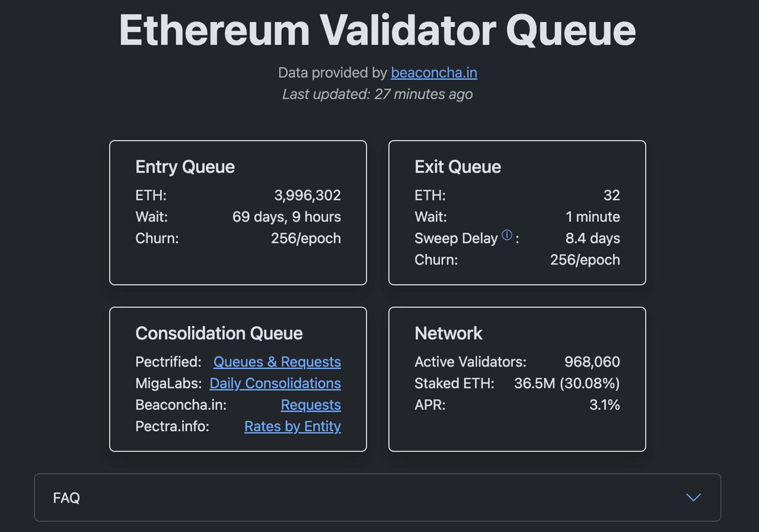Screen dimensions: 759x532
Task: Click the 3.1% APR value
Action: [x=604, y=404]
